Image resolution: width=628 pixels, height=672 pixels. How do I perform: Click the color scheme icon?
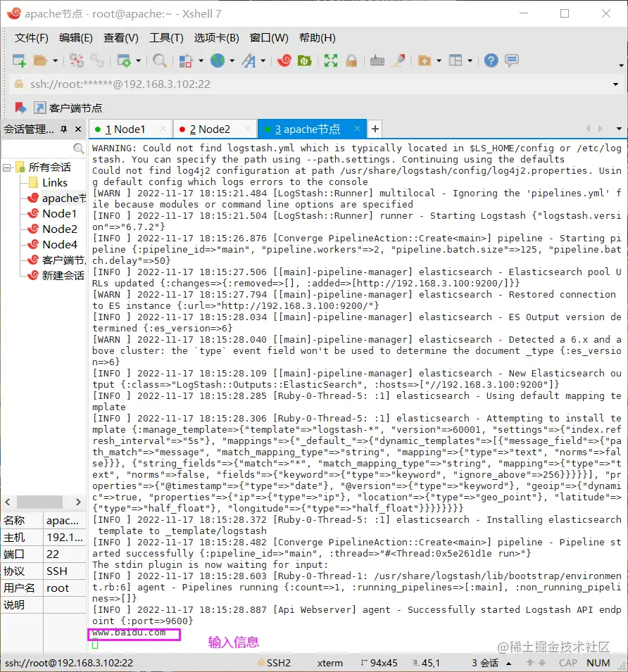186,61
